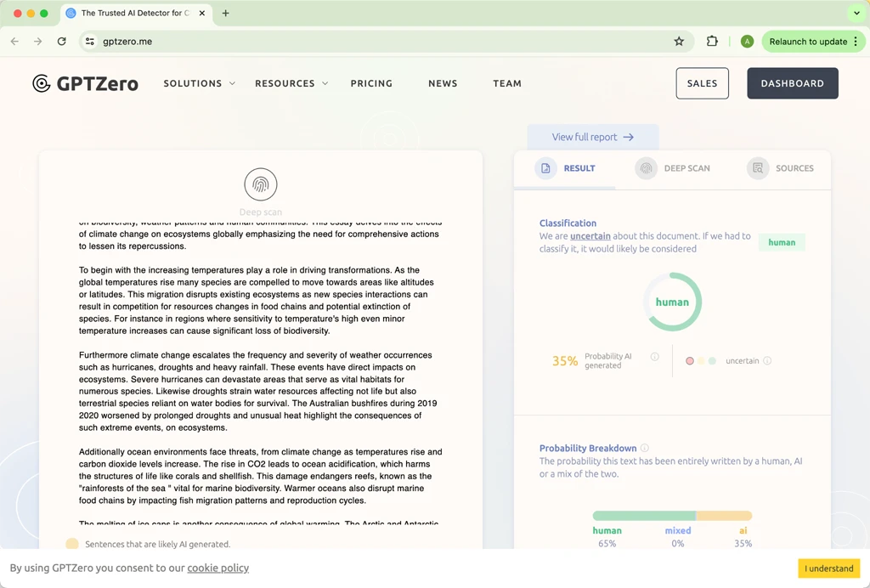This screenshot has width=870, height=588.
Task: Open the News page
Action: pyautogui.click(x=443, y=83)
